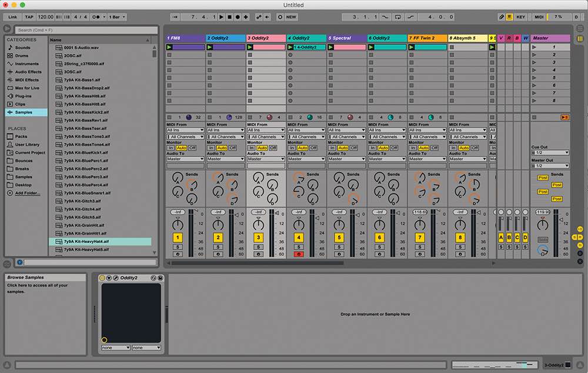
Task: Click the Follow arrow icon in the transport
Action: coord(175,17)
